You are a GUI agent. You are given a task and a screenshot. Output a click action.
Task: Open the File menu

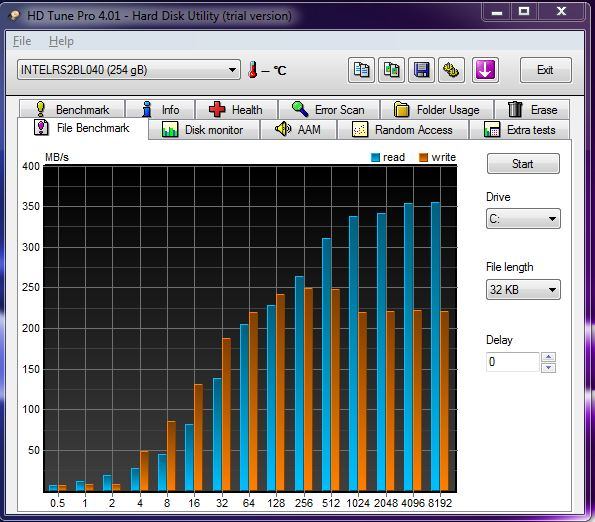(22, 41)
